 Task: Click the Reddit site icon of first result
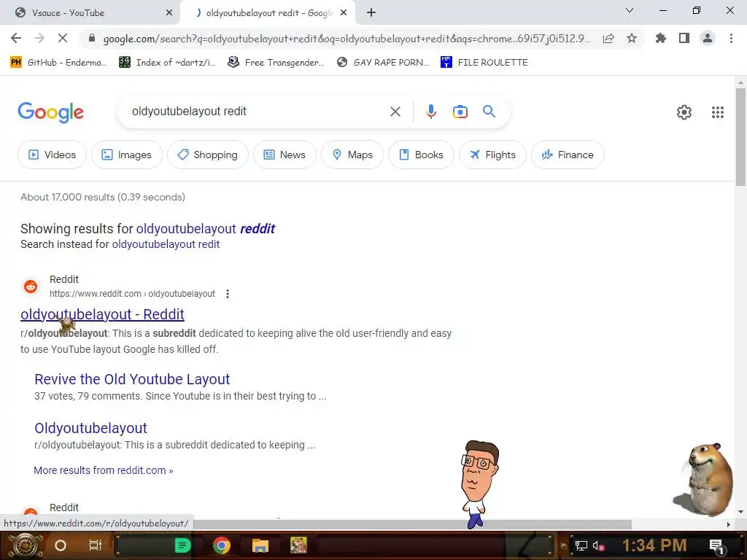[31, 286]
